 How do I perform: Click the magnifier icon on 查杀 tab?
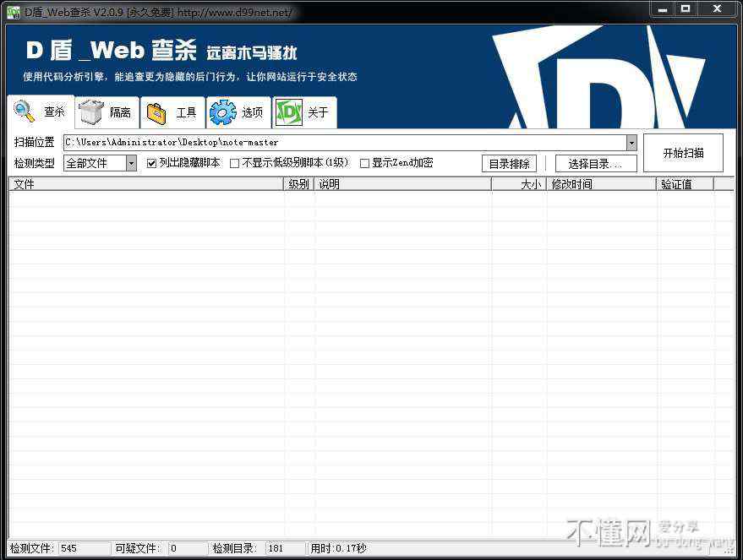point(25,111)
